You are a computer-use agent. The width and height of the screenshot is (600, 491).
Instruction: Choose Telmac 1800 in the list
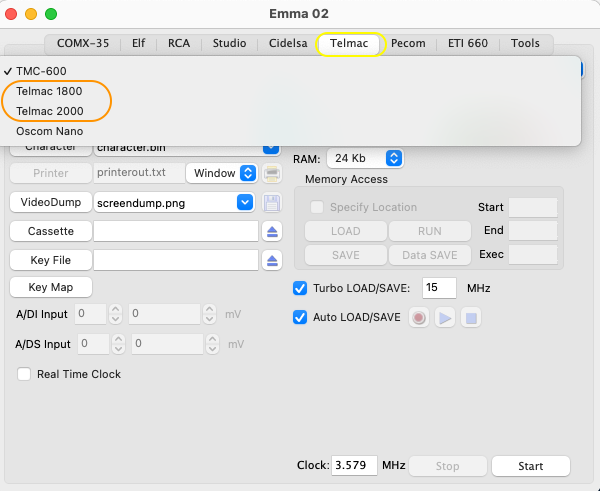click(49, 91)
